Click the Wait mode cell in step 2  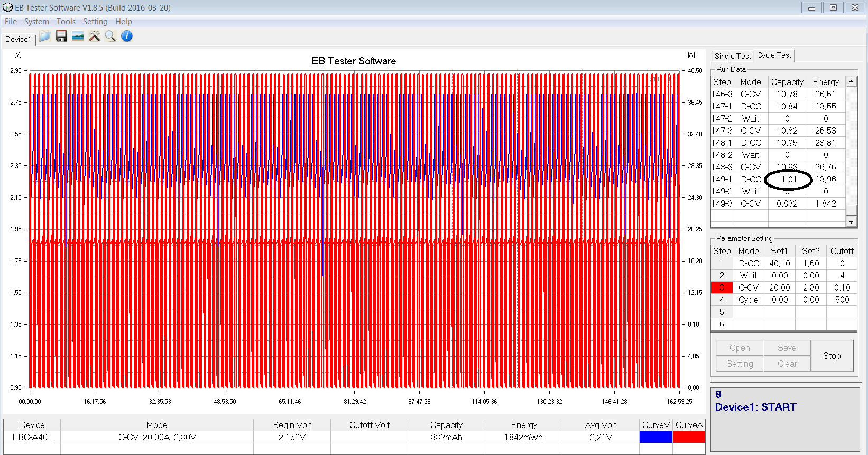point(749,275)
